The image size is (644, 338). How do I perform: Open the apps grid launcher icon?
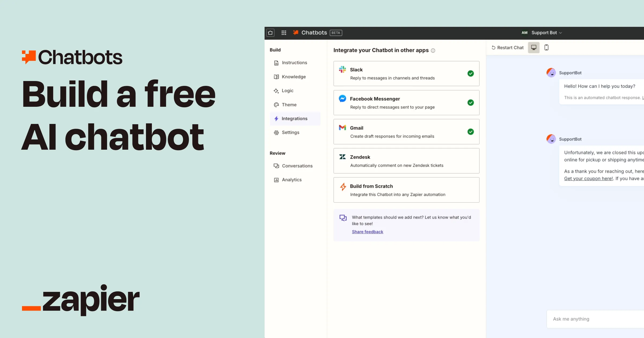click(x=284, y=33)
